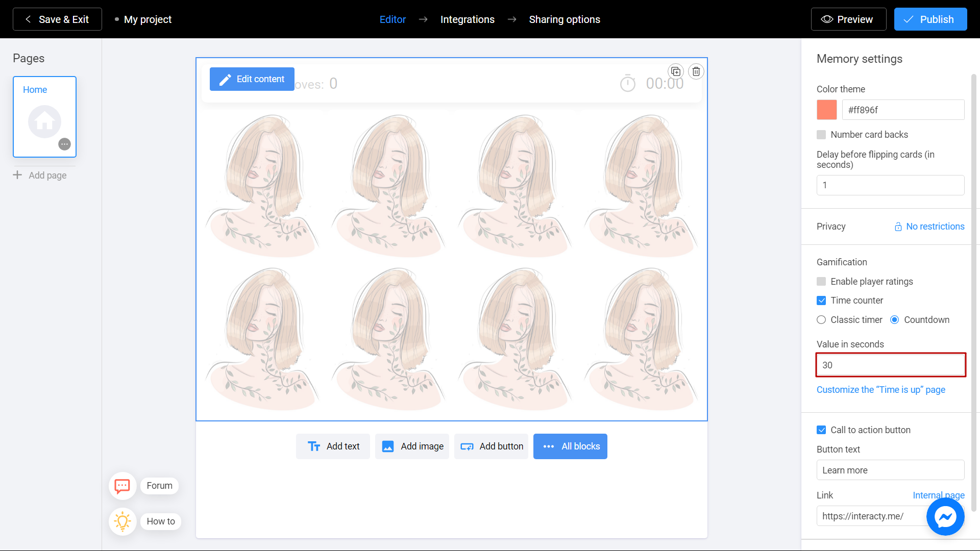Toggle the Time counter checkbox
Image resolution: width=980 pixels, height=551 pixels.
[821, 300]
